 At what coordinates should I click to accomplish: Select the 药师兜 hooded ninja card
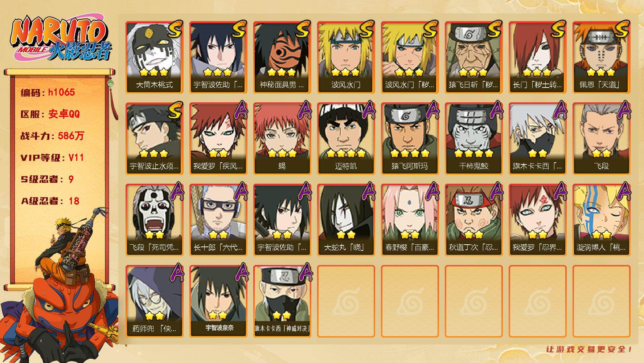click(154, 301)
